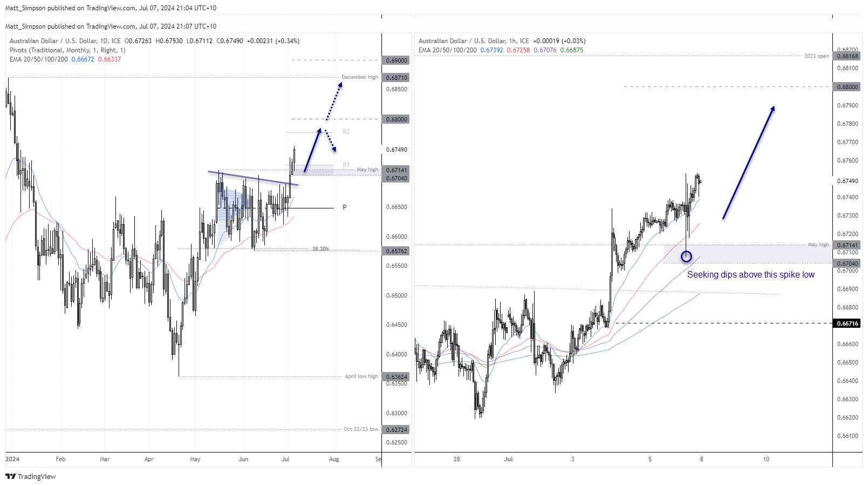Image resolution: width=868 pixels, height=486 pixels.
Task: Click the 28 date marker on hourly time axis
Action: tap(457, 459)
